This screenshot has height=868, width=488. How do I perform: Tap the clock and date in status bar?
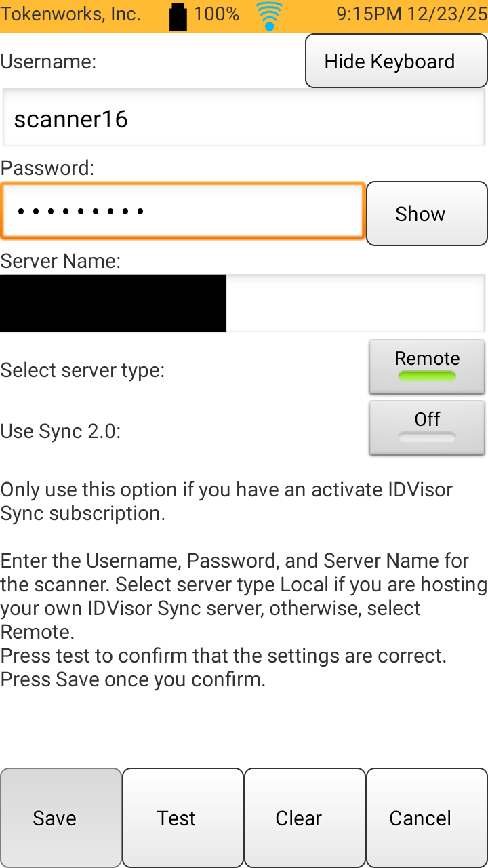point(411,14)
